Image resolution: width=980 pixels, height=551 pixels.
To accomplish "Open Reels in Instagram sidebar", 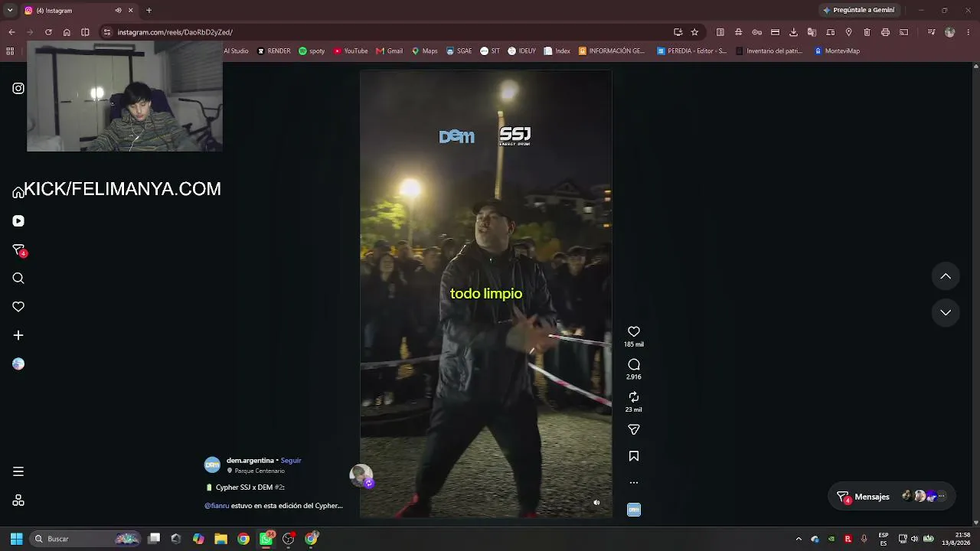I will tap(18, 221).
